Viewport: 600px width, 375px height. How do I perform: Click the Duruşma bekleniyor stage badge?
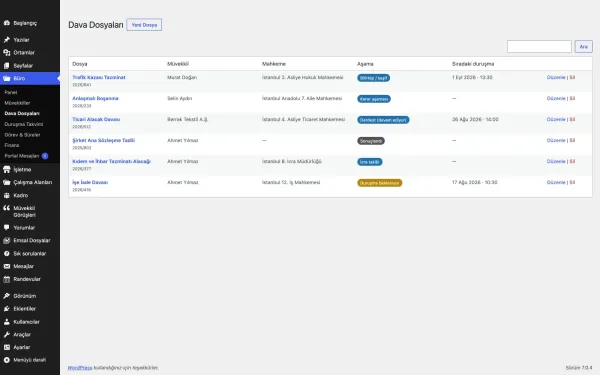pos(380,183)
